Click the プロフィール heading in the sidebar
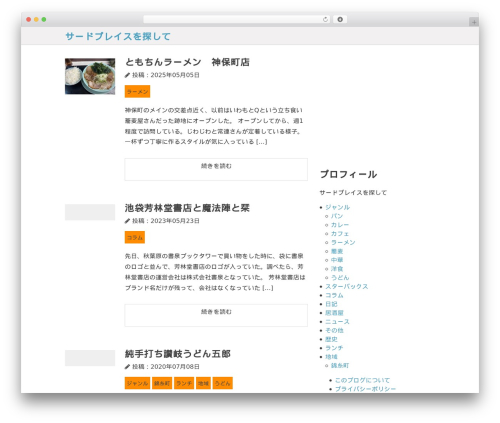500x423 pixels. pos(348,174)
